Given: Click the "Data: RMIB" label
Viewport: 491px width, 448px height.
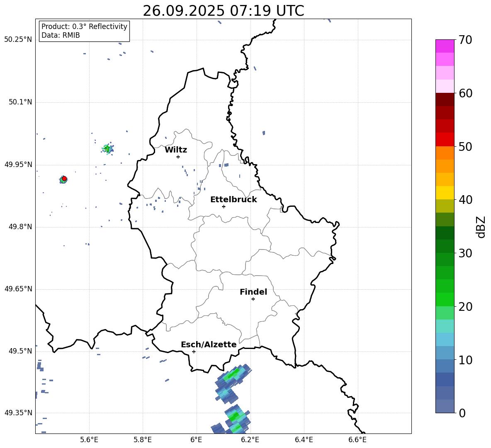Looking at the screenshot, I should tap(61, 35).
